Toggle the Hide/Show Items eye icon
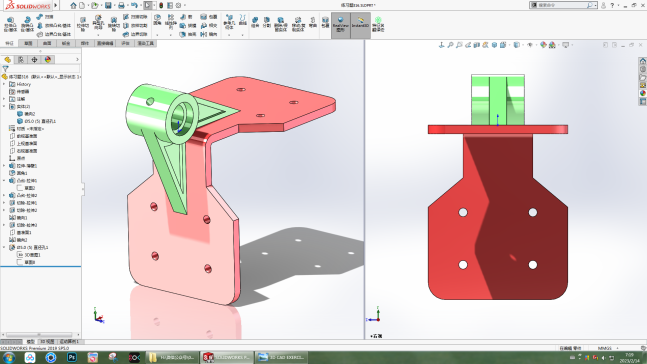The image size is (647, 364). 530,45
